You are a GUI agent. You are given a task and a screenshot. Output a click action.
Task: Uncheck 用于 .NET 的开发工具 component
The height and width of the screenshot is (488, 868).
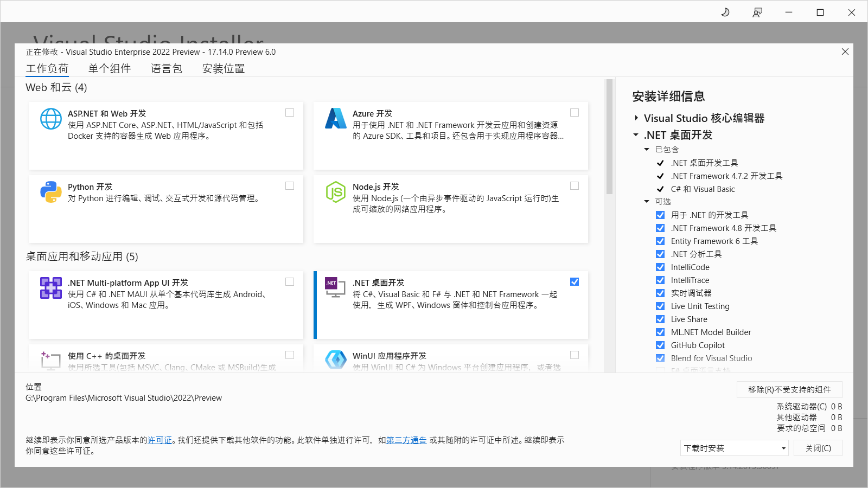660,215
